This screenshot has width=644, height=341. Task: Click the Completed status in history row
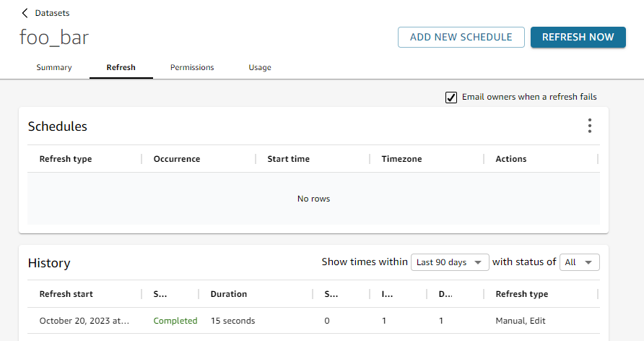click(175, 321)
